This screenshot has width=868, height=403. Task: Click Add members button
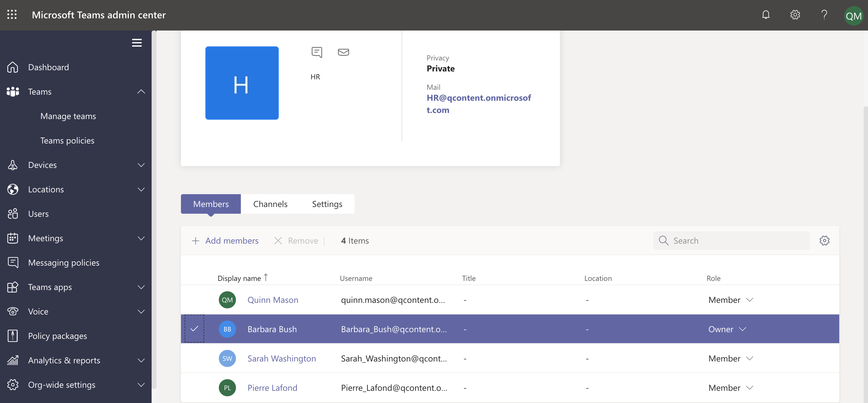pyautogui.click(x=225, y=241)
